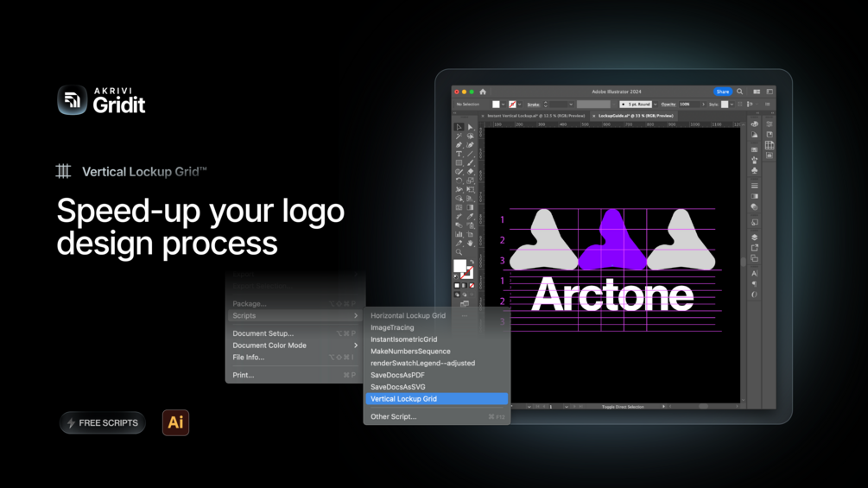The width and height of the screenshot is (868, 488).
Task: Select the Direct Selection tool
Action: click(x=470, y=127)
